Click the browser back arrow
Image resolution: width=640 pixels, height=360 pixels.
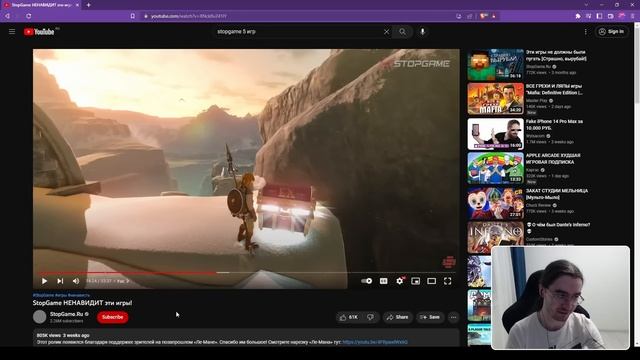tap(7, 16)
